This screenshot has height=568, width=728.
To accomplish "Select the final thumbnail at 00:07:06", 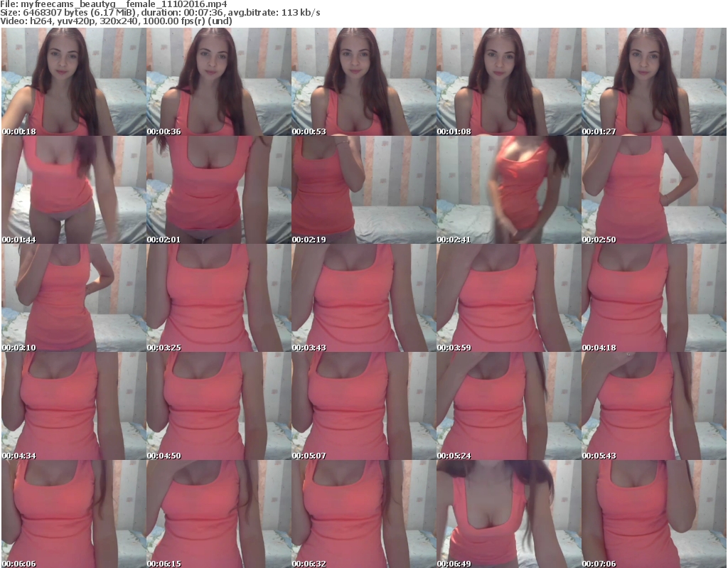I will pyautogui.click(x=653, y=513).
